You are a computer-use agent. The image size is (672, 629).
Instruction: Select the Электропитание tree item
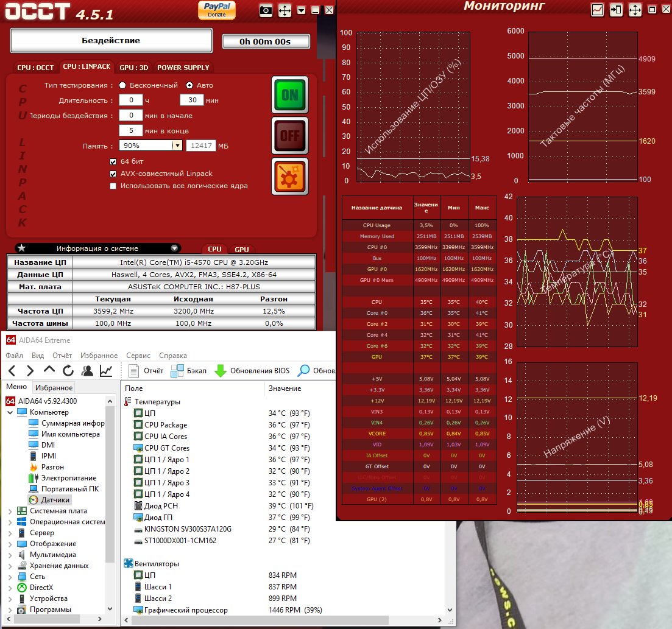point(63,478)
